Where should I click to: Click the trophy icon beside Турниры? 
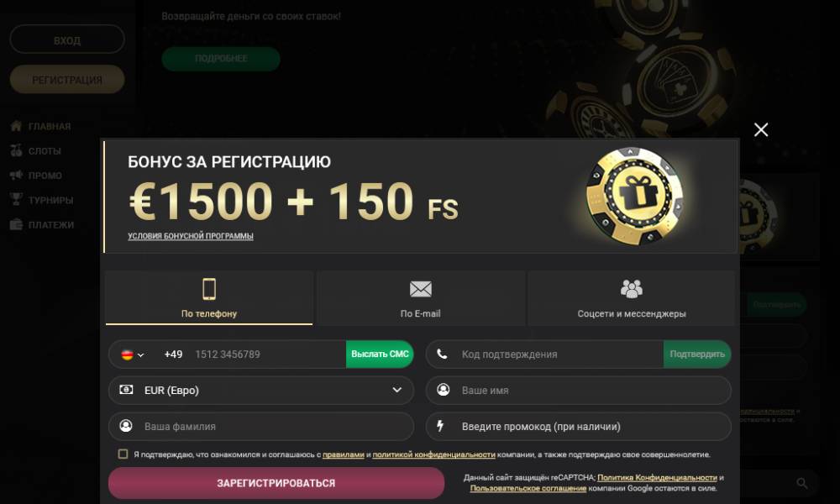click(x=16, y=199)
